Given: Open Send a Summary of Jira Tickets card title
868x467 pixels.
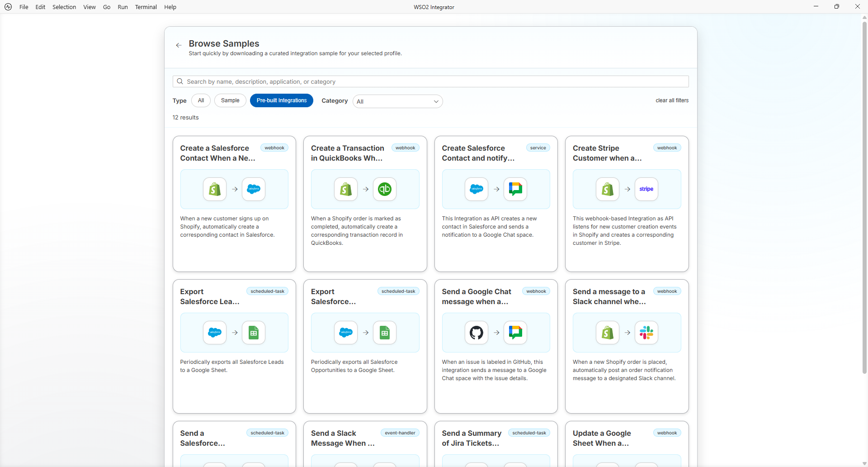Looking at the screenshot, I should point(472,438).
